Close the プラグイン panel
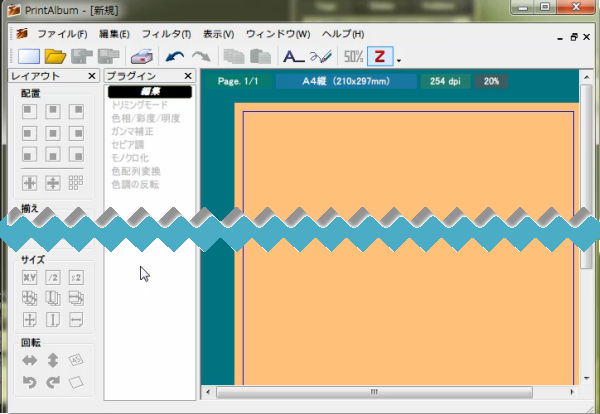 188,77
